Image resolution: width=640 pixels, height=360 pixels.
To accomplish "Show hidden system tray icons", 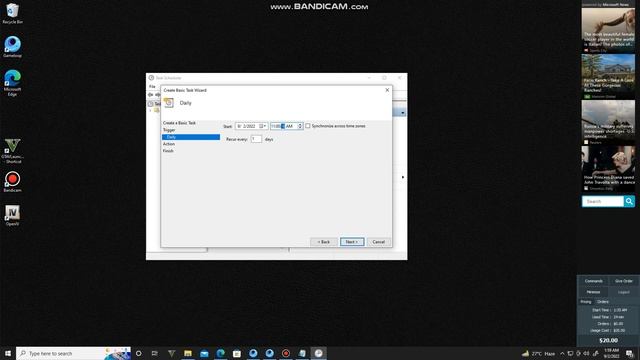I will tap(562, 353).
